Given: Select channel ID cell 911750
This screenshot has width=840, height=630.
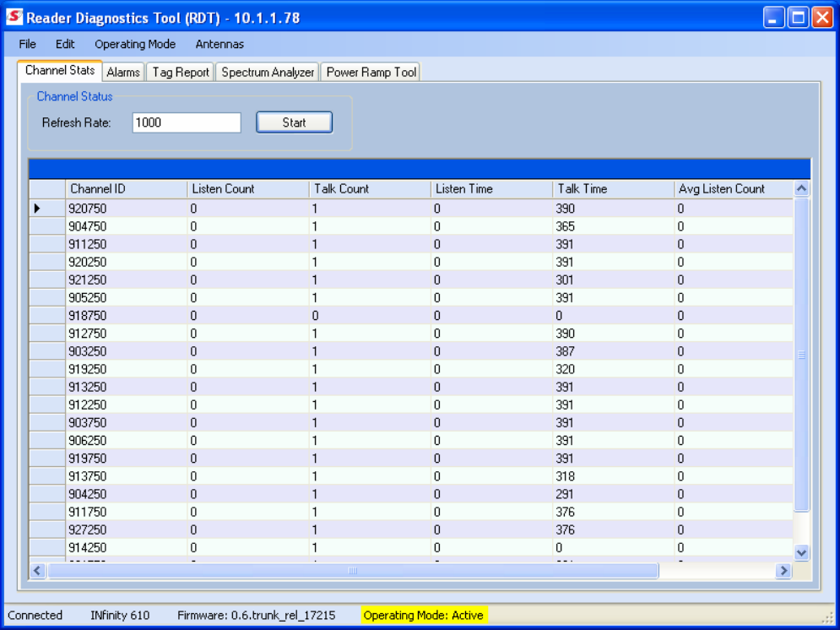Looking at the screenshot, I should point(127,512).
